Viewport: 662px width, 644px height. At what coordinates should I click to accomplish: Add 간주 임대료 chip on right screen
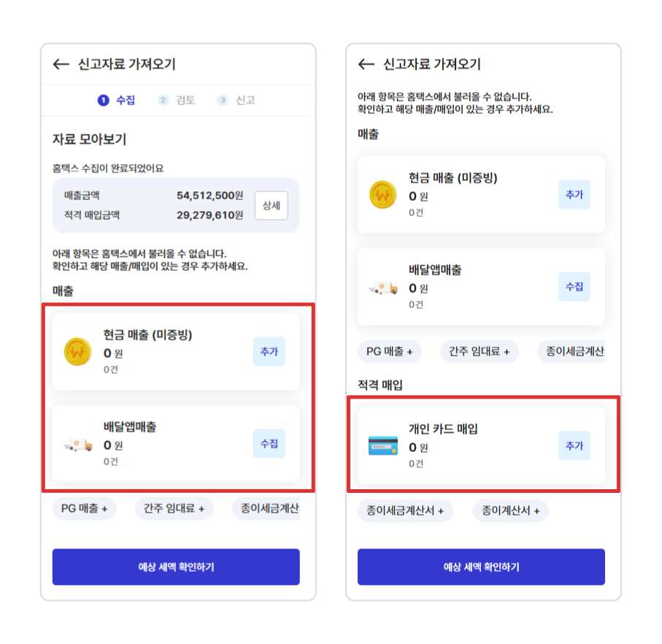479,351
